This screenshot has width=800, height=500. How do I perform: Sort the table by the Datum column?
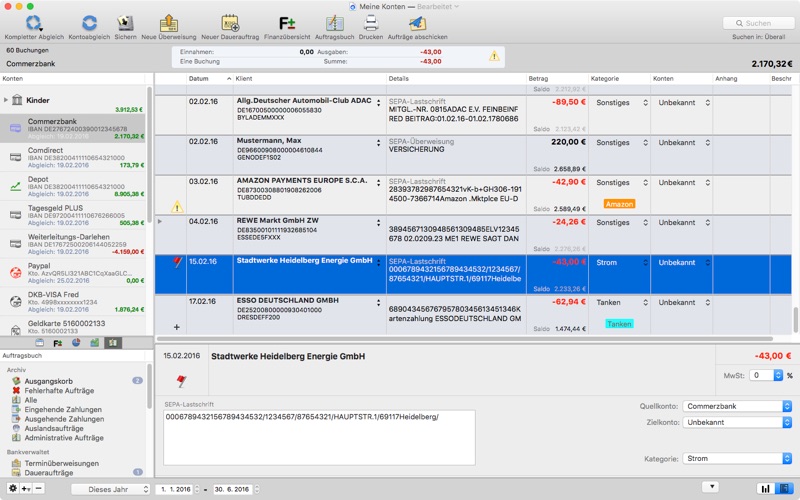coord(210,79)
